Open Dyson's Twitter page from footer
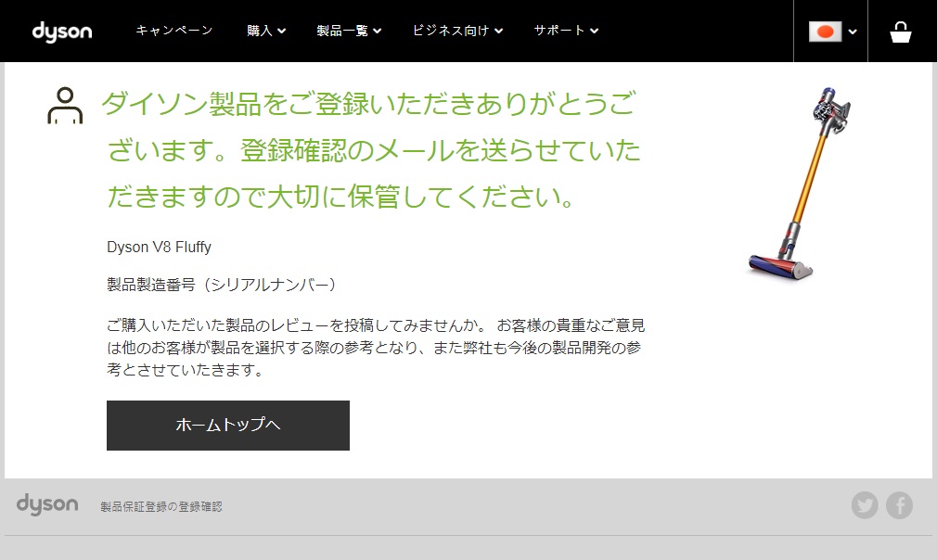 coord(865,505)
